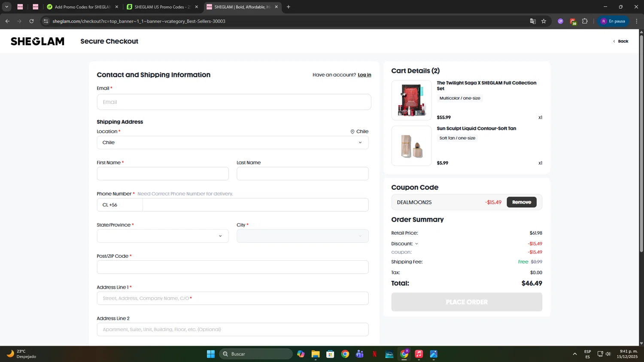Go back using the browser back arrow
Viewport: 644px width, 362px height.
pos(7,21)
